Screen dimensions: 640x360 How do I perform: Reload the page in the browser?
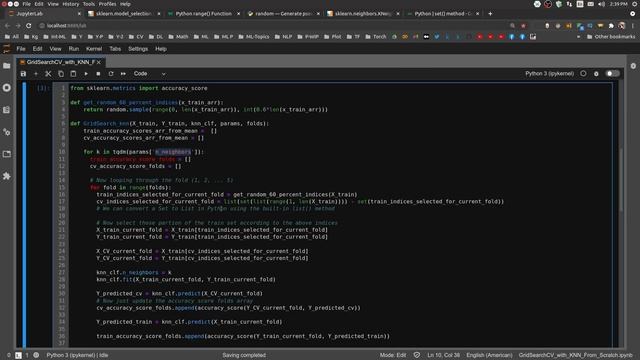point(29,25)
